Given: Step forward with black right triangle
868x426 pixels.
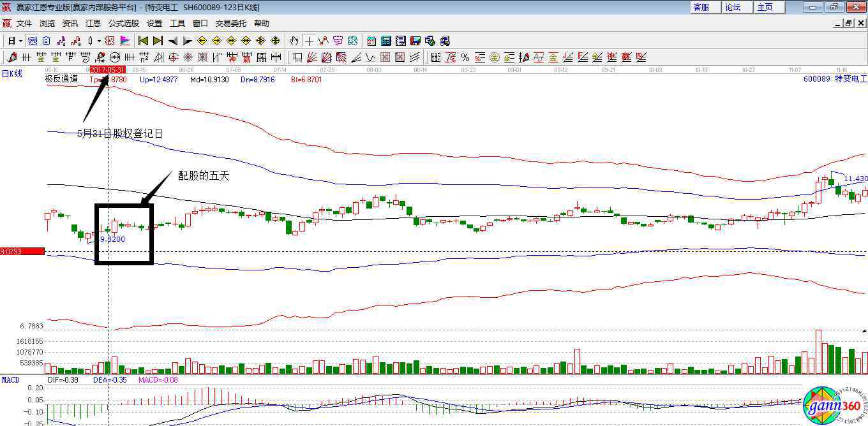Looking at the screenshot, I should [x=187, y=41].
